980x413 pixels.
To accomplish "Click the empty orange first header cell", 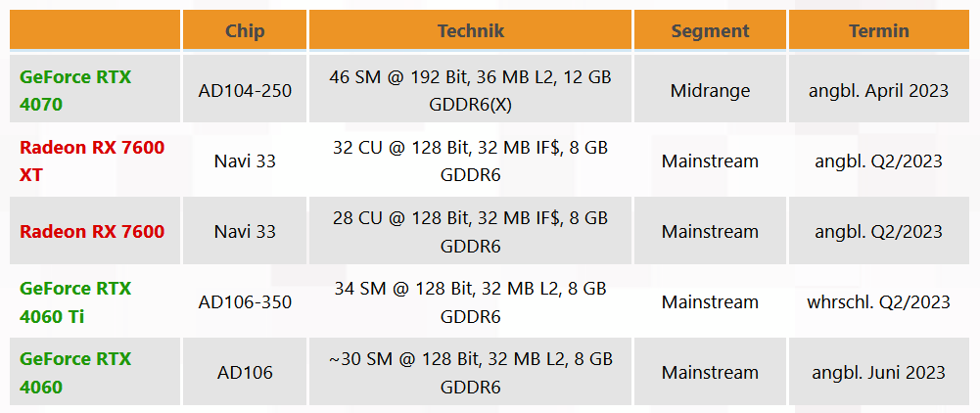I will tap(95, 30).
